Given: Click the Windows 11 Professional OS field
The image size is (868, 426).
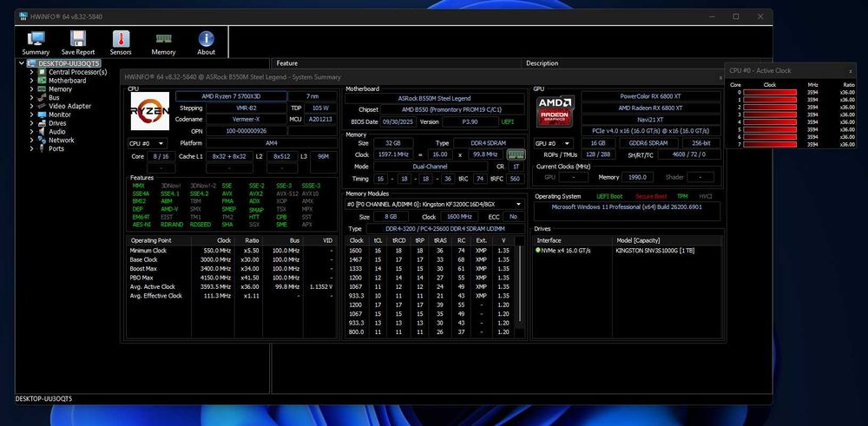Looking at the screenshot, I should [x=627, y=211].
